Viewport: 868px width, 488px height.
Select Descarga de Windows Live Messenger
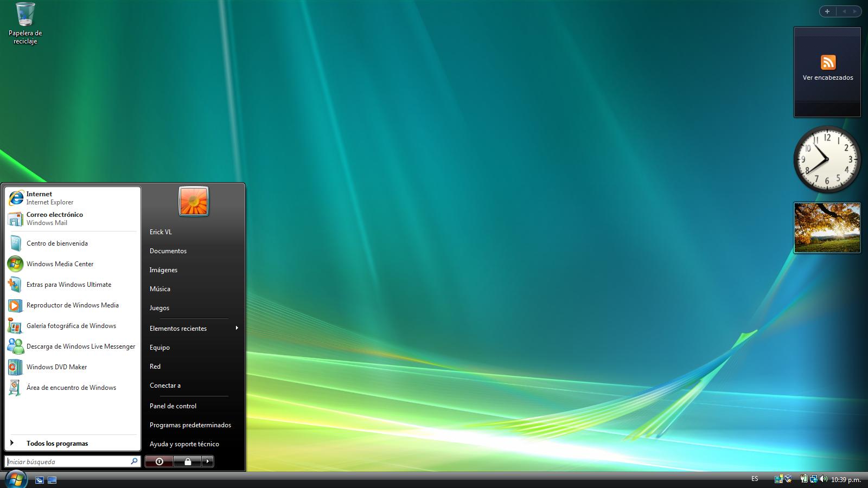coord(81,346)
